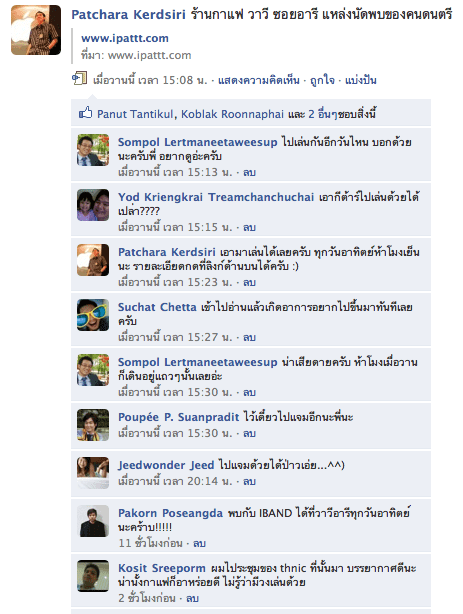
Task: Open Panut Tantikul's profile from likes
Action: tap(136, 114)
